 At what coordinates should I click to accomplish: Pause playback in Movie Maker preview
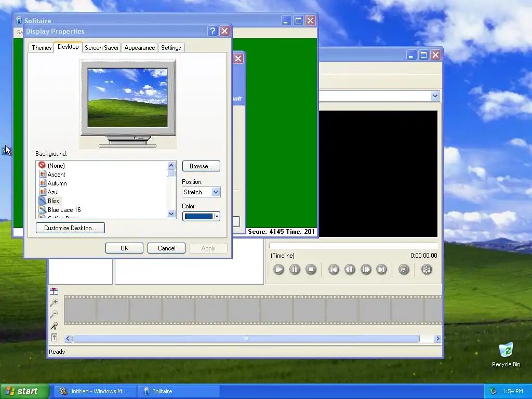[x=295, y=270]
